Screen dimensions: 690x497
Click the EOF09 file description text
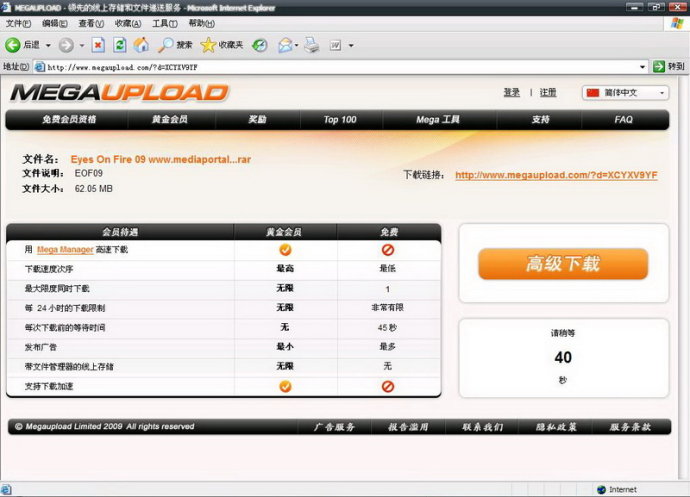[88, 173]
